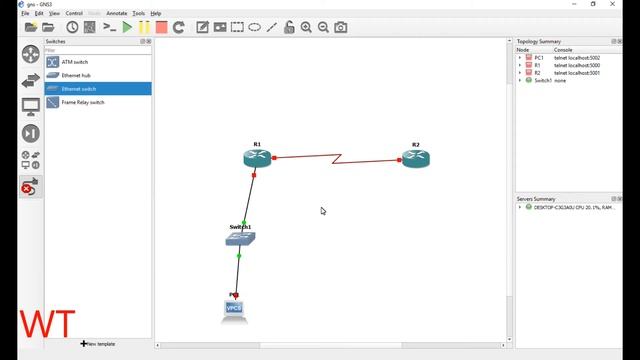Stop all nodes with red stop button
Viewport: 640px width, 360px height.
pyautogui.click(x=162, y=27)
